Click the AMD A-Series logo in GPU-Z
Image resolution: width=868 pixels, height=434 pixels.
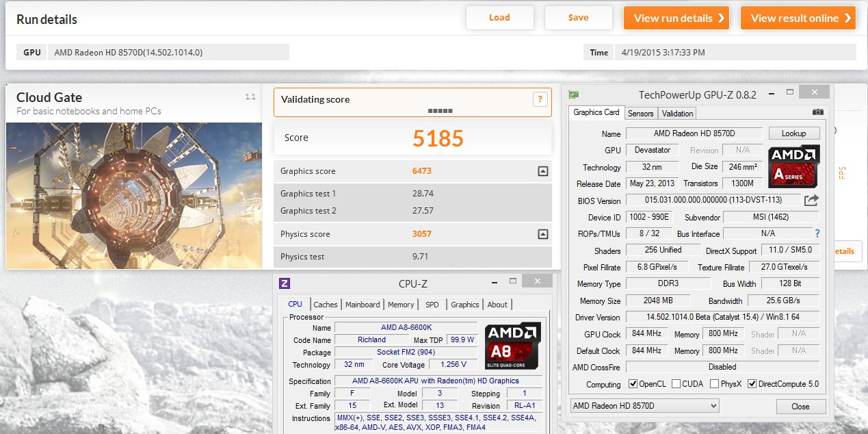[793, 167]
